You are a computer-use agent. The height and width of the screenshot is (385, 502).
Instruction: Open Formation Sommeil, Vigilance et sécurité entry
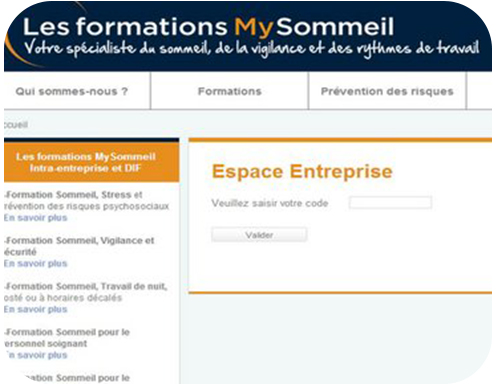coord(79,246)
